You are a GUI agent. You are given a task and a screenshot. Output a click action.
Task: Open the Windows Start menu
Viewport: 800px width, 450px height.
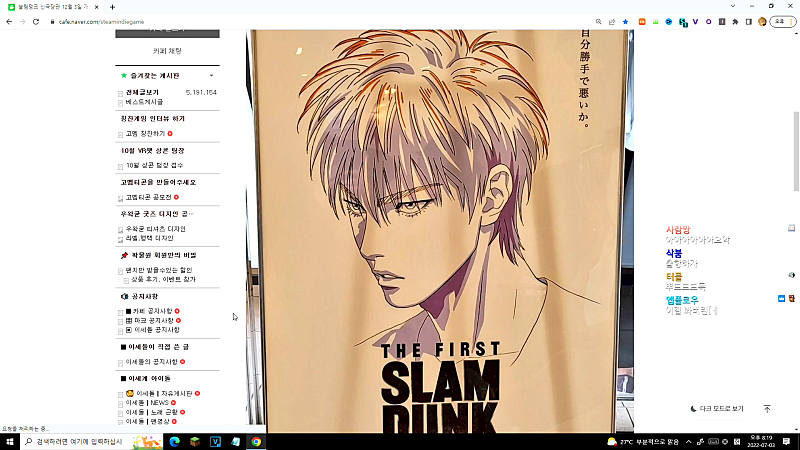tap(10, 442)
